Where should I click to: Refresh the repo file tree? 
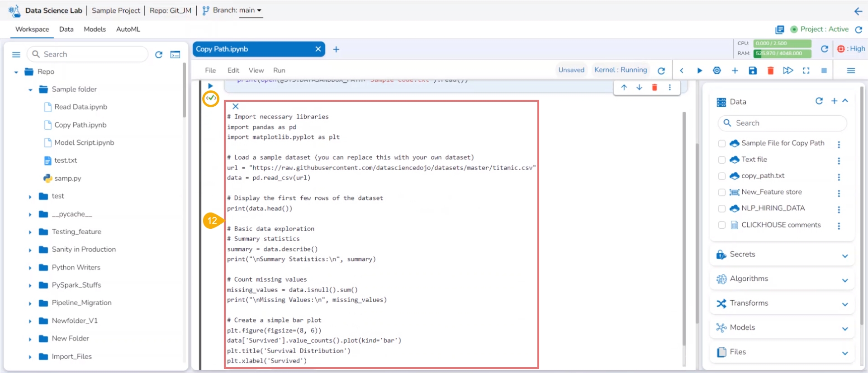click(159, 55)
